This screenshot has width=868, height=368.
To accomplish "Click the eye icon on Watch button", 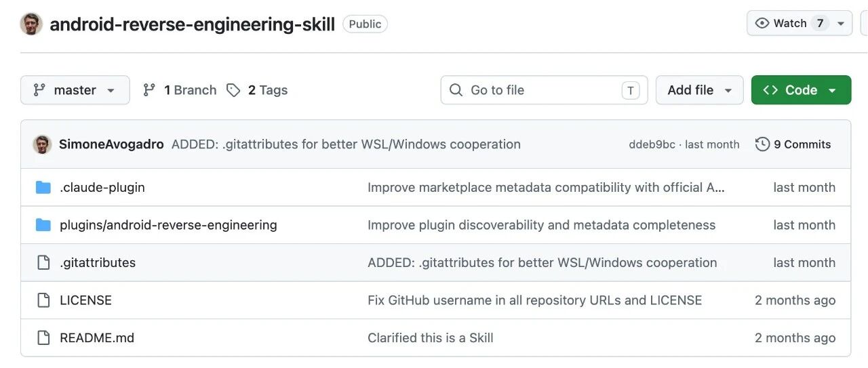I will coord(762,23).
